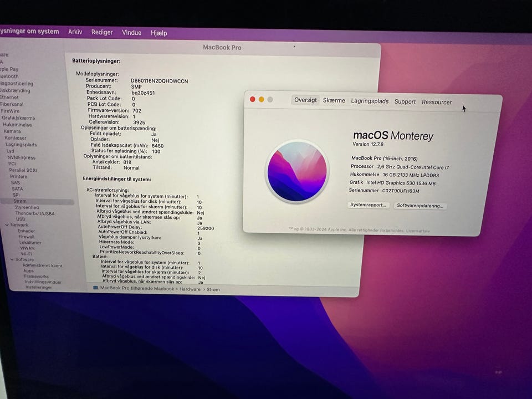Open the Vindue menu
The image size is (532, 399).
point(131,33)
